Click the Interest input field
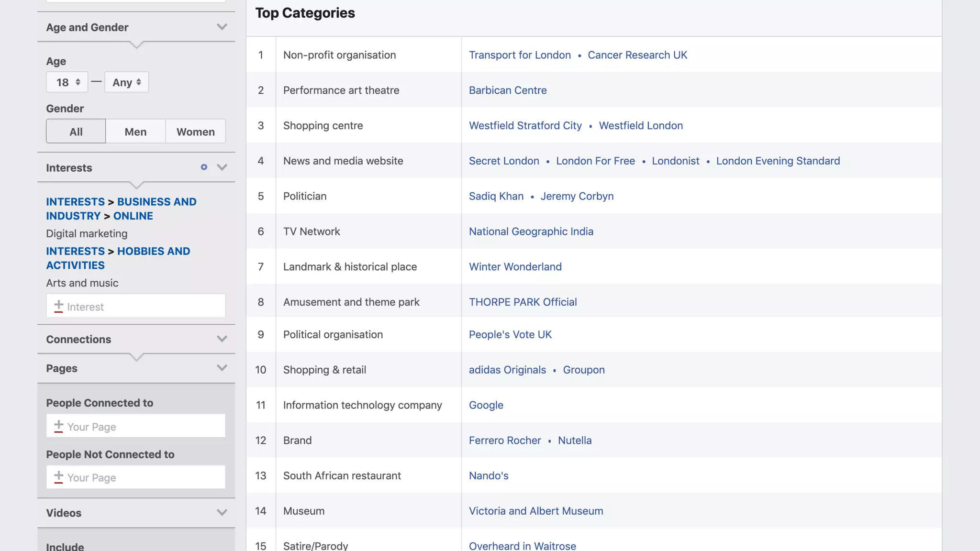The image size is (980, 551). [144, 307]
